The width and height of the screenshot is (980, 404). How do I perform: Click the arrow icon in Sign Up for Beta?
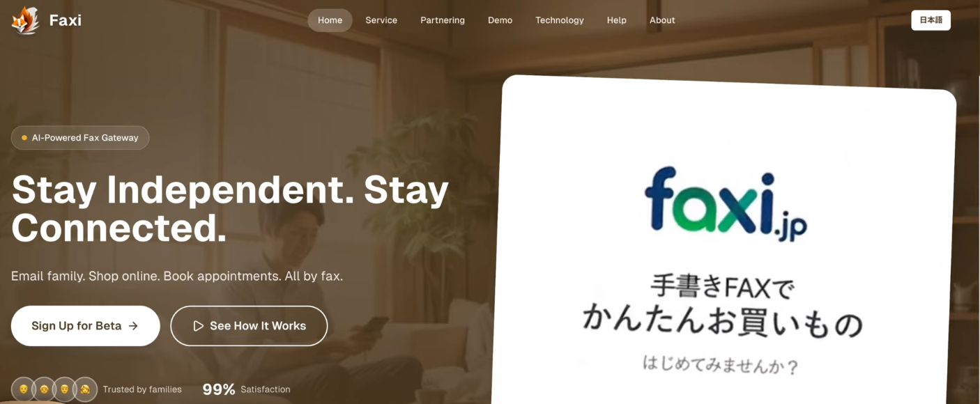tap(133, 326)
